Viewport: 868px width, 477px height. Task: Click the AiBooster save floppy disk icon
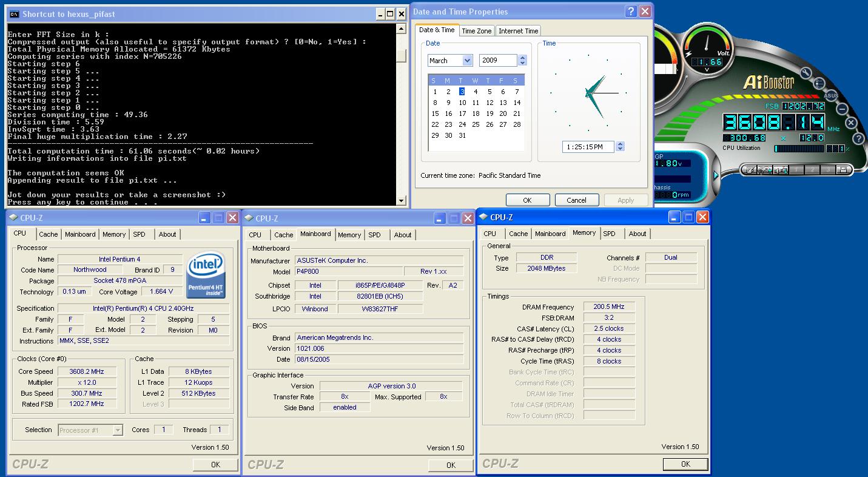[843, 170]
